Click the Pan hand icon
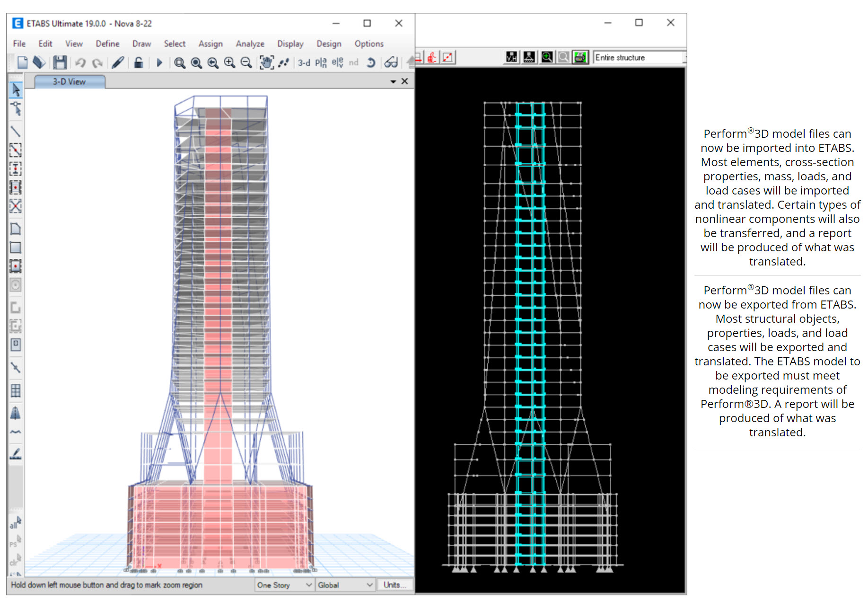This screenshot has width=868, height=601. [x=267, y=62]
